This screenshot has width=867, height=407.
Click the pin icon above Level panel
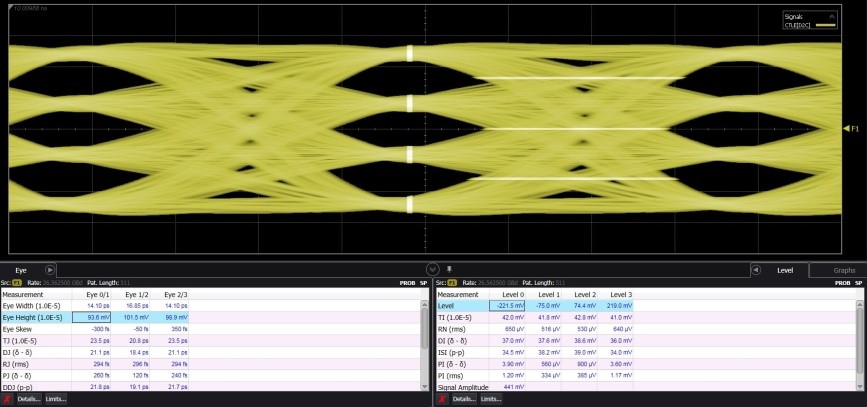click(450, 269)
